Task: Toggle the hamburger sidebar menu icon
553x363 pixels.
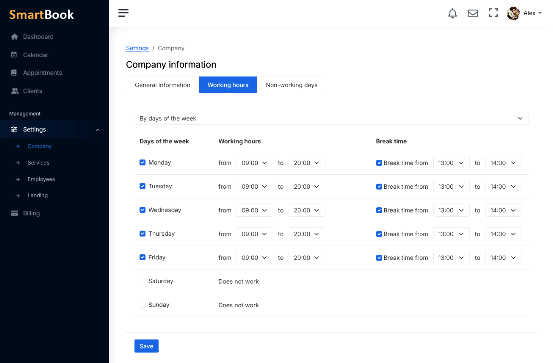Action: tap(123, 13)
